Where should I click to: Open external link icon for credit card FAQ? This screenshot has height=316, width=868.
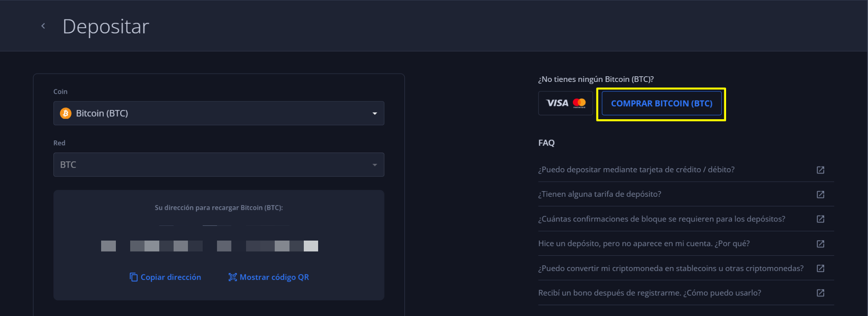tap(820, 170)
